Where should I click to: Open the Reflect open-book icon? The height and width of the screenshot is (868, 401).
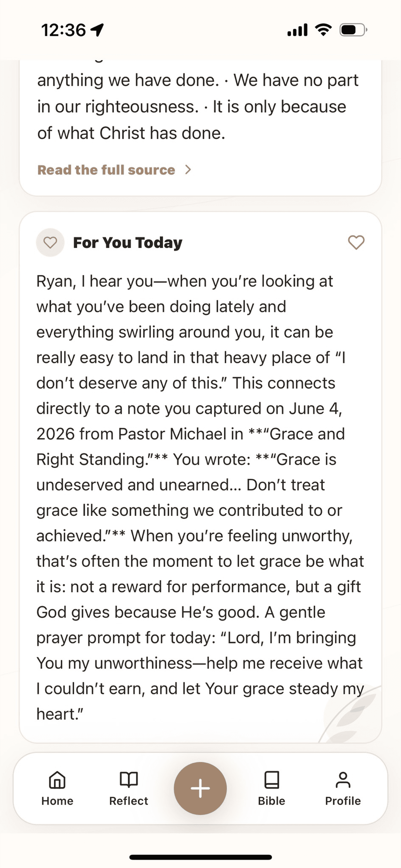129,779
